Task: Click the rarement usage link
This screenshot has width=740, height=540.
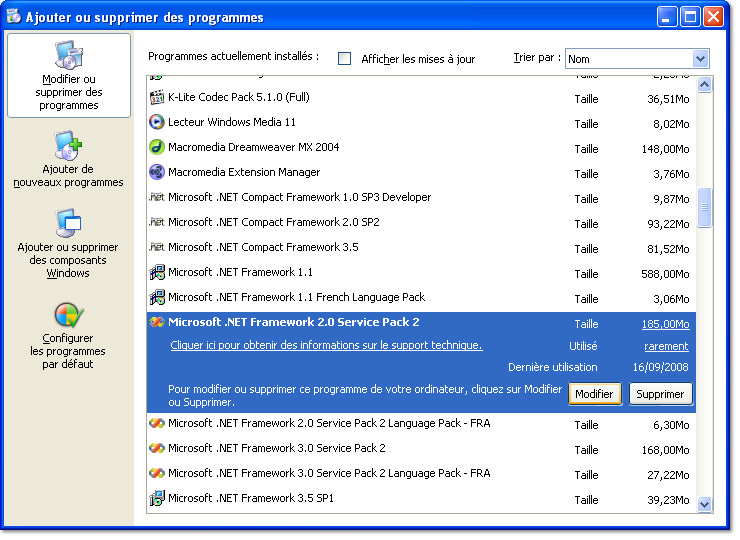Action: [x=666, y=347]
